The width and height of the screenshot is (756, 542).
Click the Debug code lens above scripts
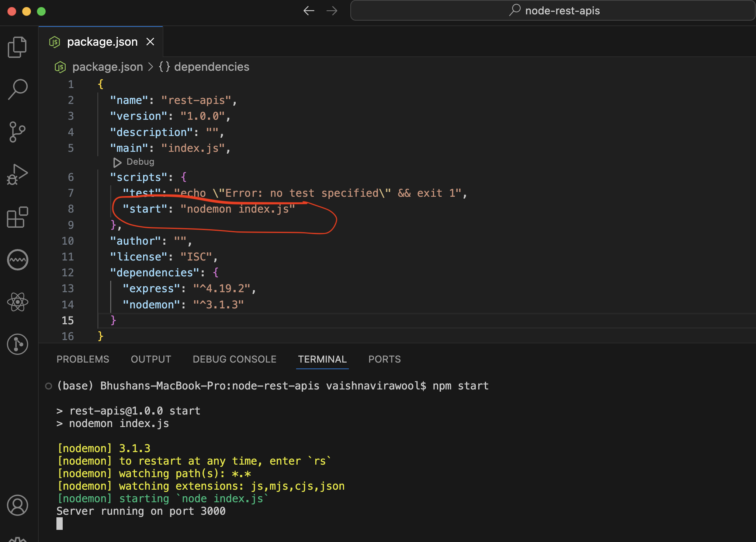click(x=134, y=162)
